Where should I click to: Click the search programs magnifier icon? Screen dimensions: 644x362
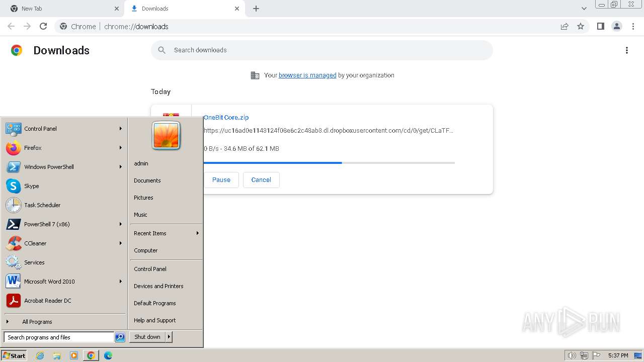tap(120, 337)
